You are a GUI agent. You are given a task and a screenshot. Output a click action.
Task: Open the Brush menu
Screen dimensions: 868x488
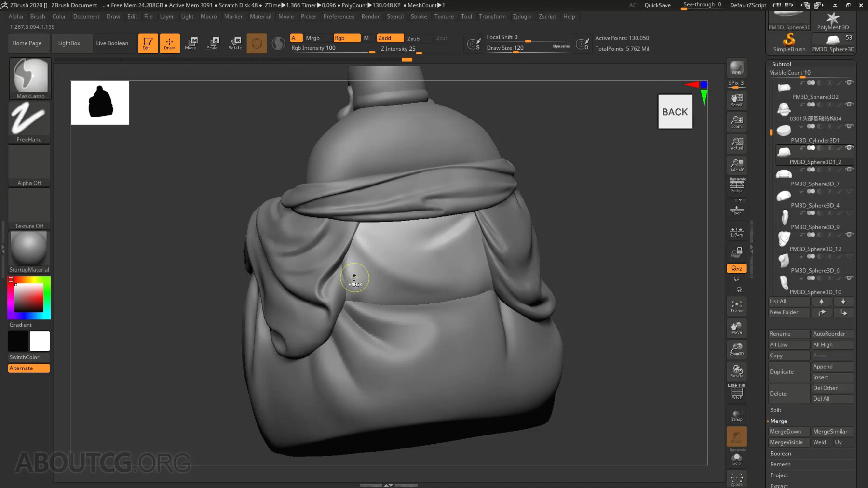click(x=38, y=16)
